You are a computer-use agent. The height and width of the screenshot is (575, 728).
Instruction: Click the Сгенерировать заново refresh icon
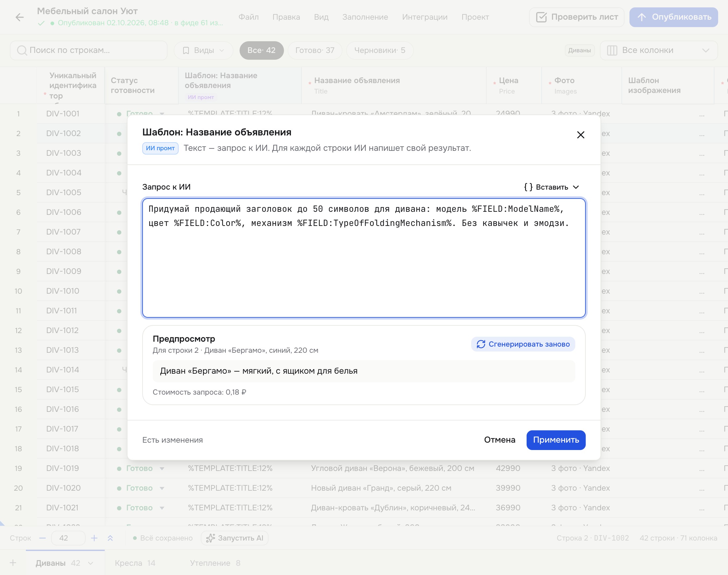pos(481,344)
